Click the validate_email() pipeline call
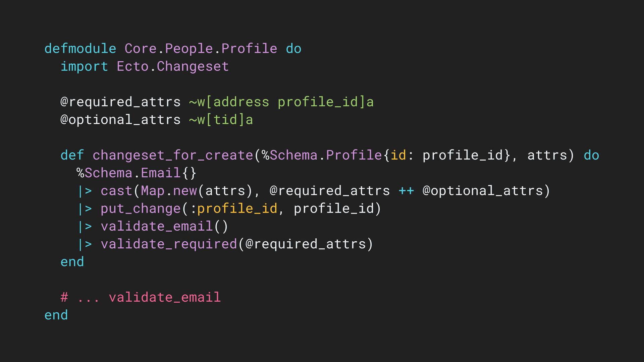The height and width of the screenshot is (362, 644). click(165, 226)
